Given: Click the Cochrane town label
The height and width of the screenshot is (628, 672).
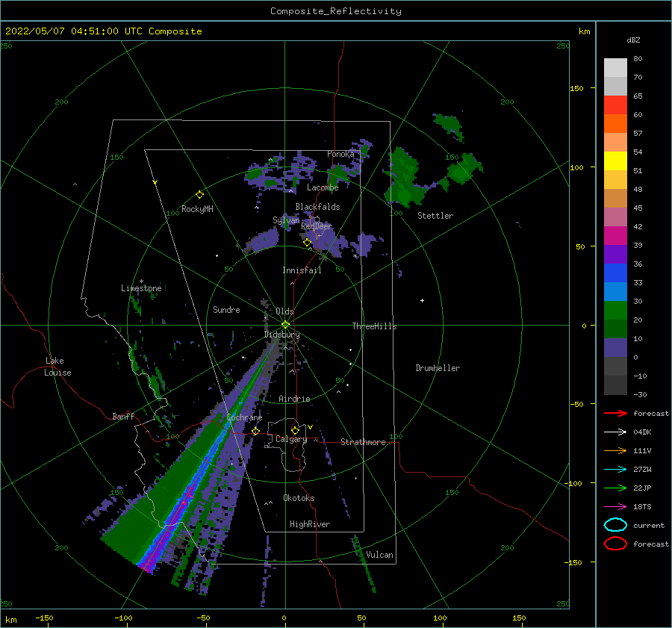Looking at the screenshot, I should [244, 417].
